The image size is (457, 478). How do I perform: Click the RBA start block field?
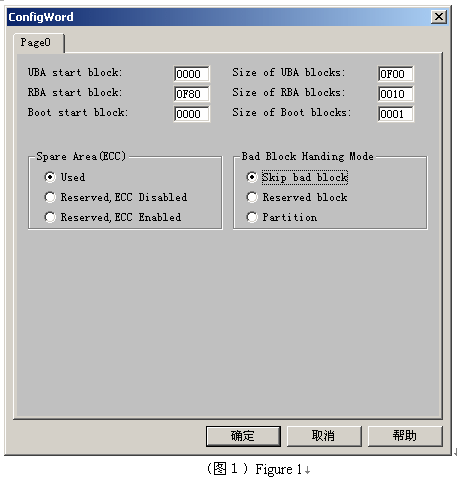[192, 94]
